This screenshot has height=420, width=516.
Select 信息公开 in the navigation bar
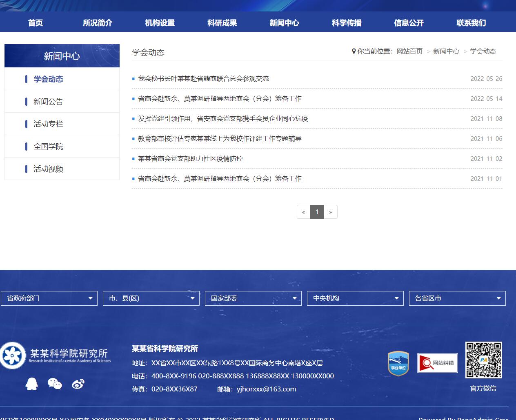coord(409,23)
